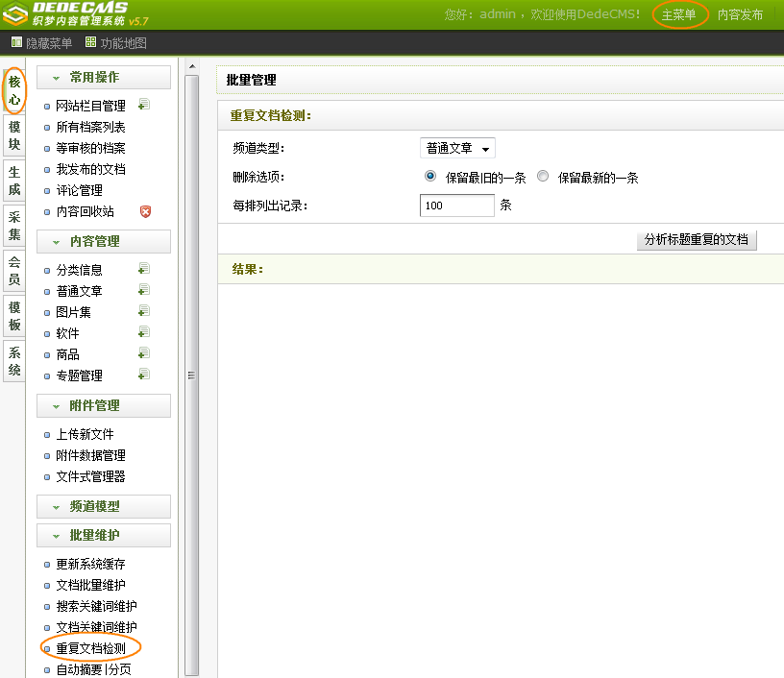This screenshot has width=784, height=678.
Task: Click add icon next to 分类信息
Action: pos(144,269)
